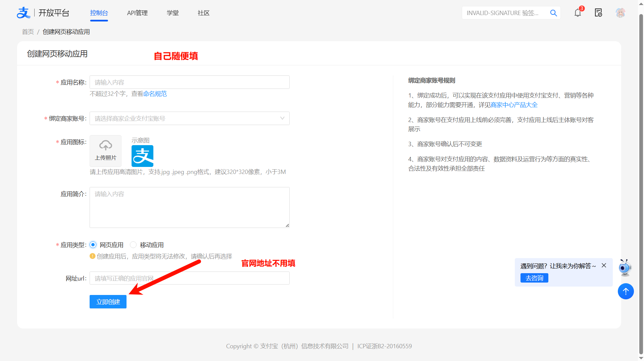Image resolution: width=644 pixels, height=361 pixels.
Task: Click the 立即创建 create button
Action: click(x=108, y=301)
